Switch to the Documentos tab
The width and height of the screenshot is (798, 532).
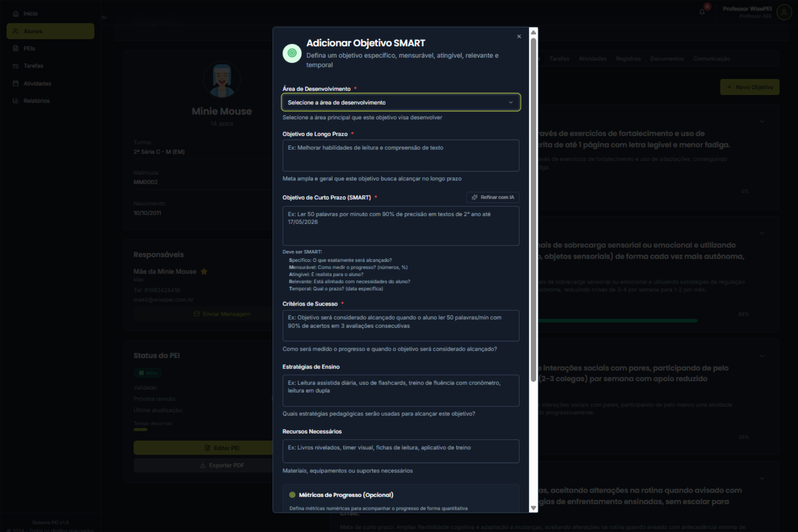tap(666, 59)
